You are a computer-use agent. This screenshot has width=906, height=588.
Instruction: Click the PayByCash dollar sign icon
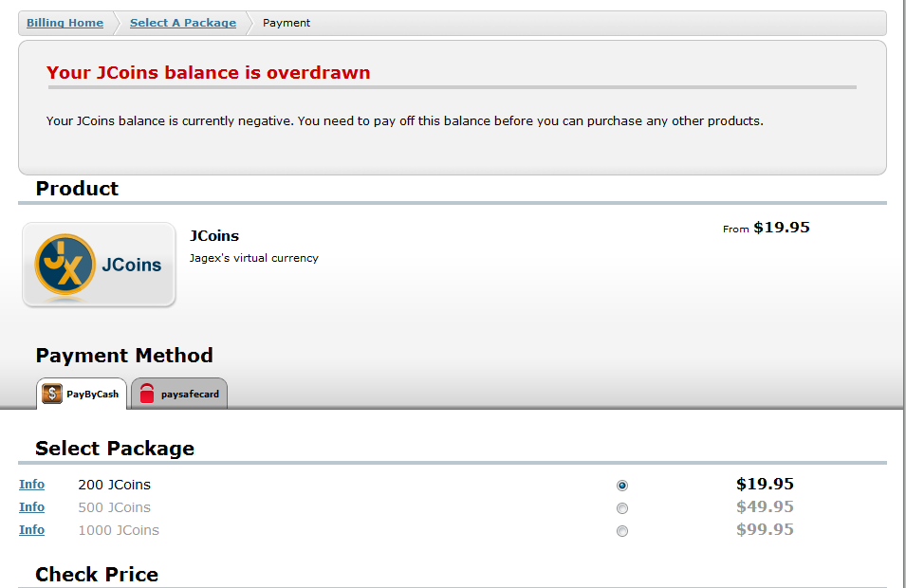click(x=52, y=394)
